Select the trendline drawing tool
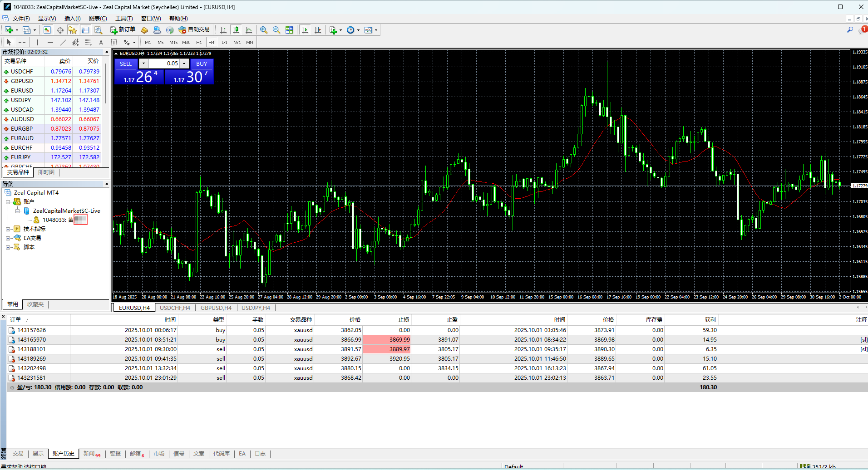 click(x=63, y=42)
